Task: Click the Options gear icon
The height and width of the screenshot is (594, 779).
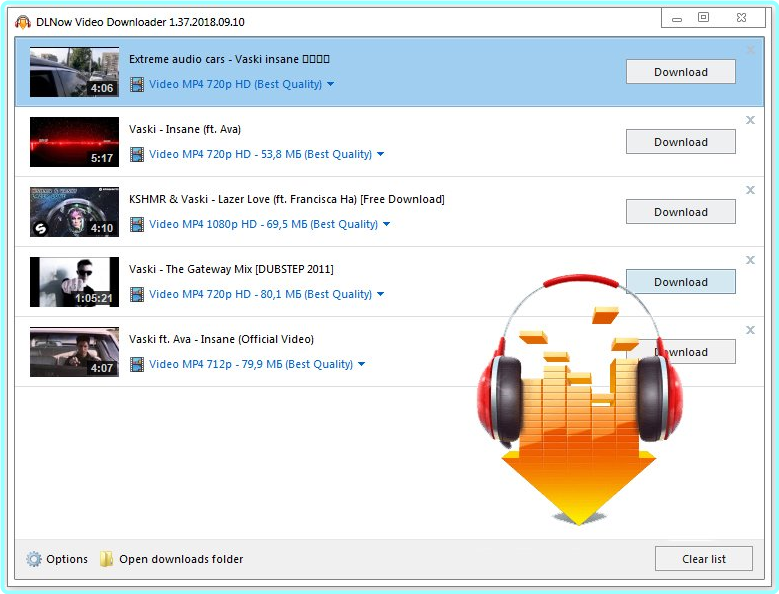Action: point(34,559)
